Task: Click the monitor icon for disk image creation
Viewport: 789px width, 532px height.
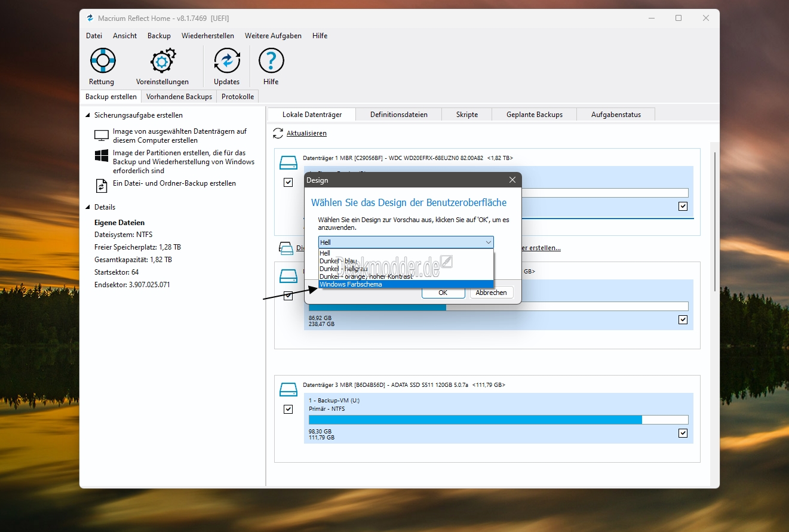Action: (x=102, y=136)
